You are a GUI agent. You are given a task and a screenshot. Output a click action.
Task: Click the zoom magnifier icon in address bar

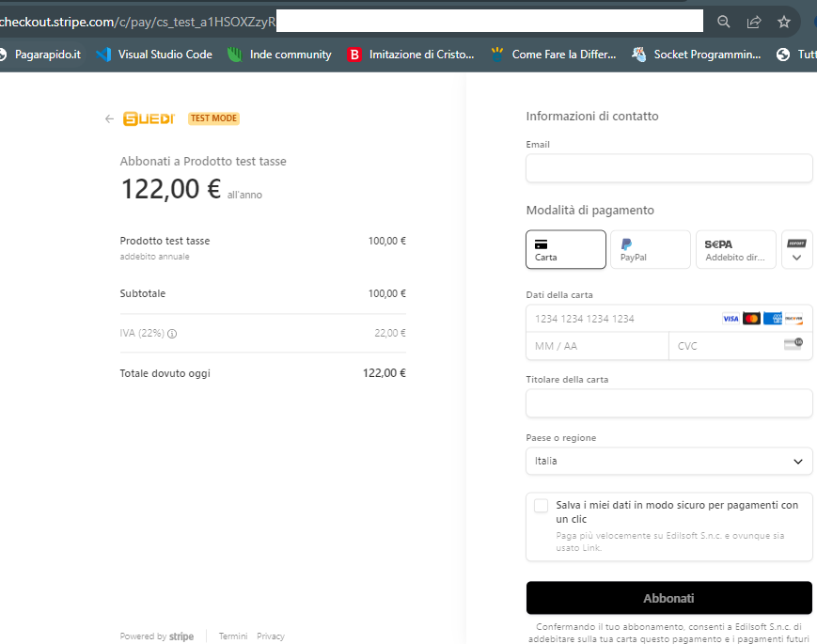(723, 22)
